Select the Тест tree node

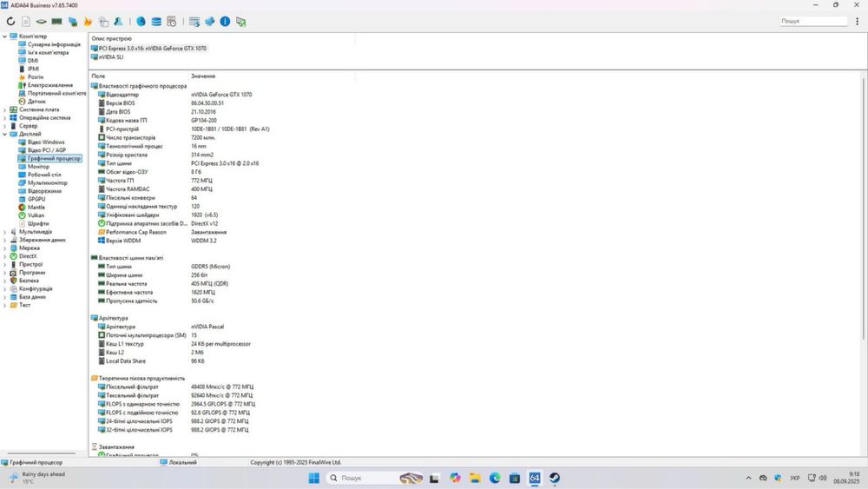24,305
